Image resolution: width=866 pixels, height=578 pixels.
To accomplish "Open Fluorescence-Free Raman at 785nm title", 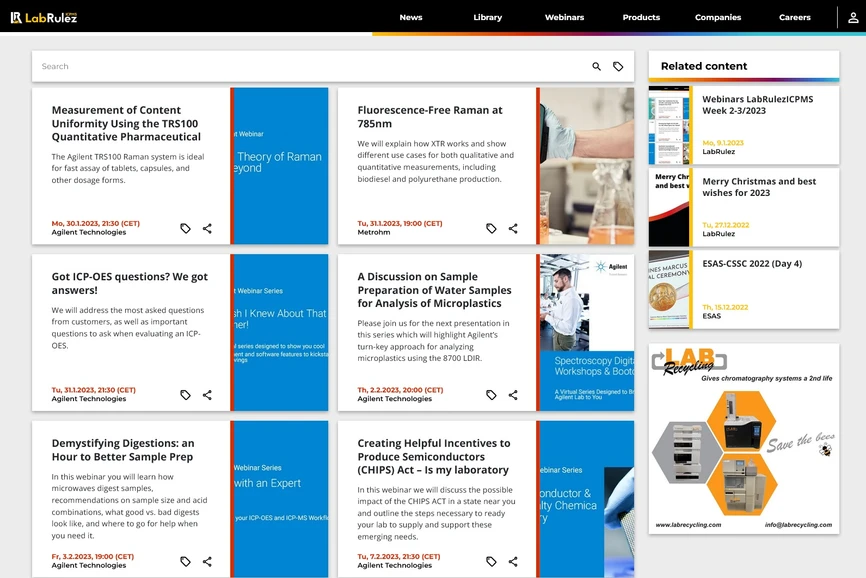I will pyautogui.click(x=430, y=117).
